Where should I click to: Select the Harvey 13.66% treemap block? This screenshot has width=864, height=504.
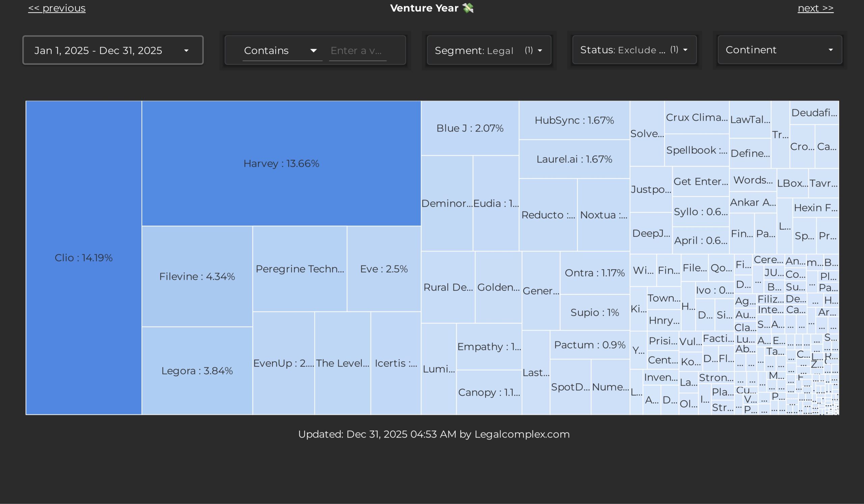[281, 163]
